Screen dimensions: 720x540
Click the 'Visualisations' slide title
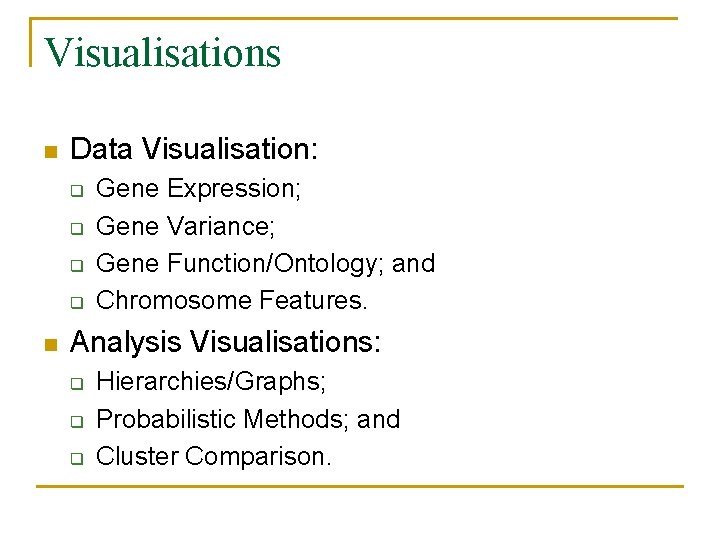[163, 52]
